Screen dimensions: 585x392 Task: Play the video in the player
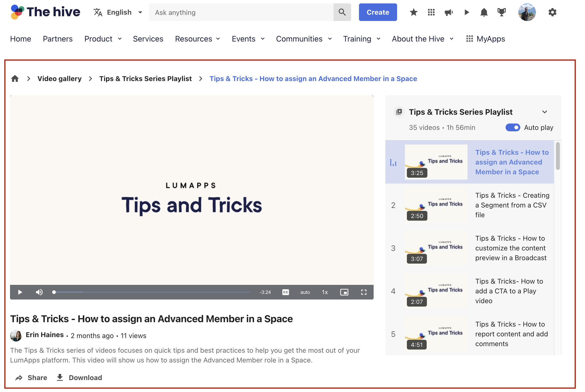pyautogui.click(x=20, y=292)
